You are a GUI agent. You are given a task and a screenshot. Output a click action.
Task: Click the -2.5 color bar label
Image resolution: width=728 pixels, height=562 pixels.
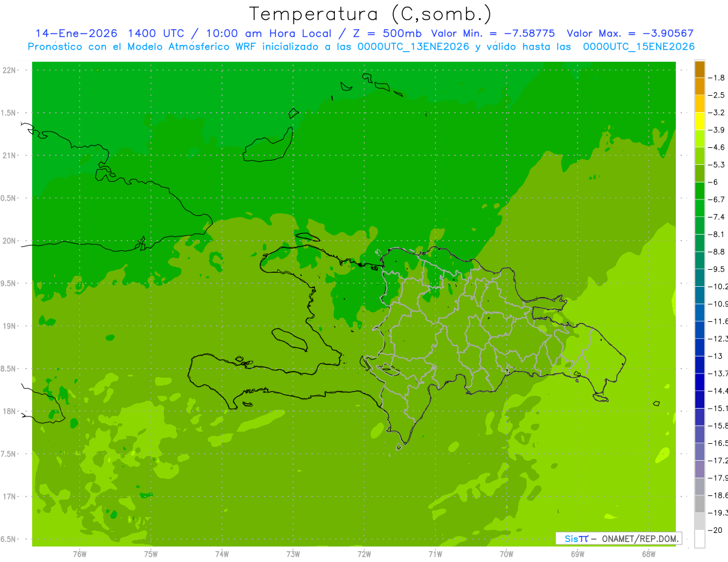[x=716, y=95]
